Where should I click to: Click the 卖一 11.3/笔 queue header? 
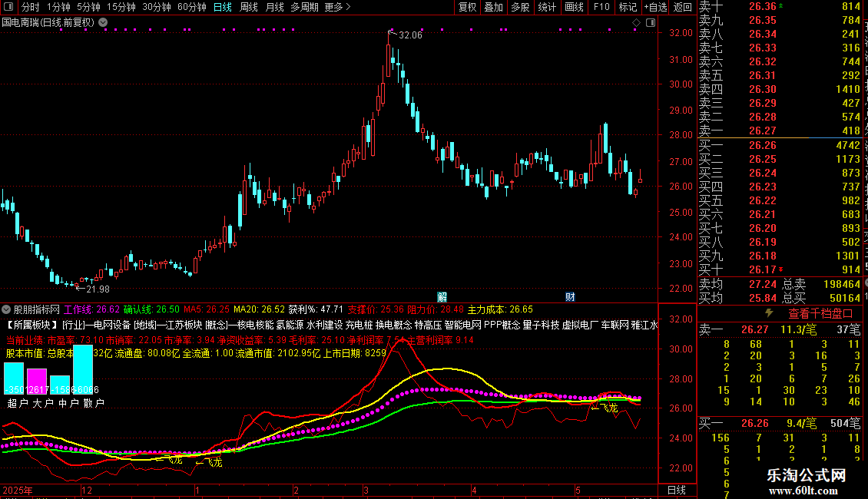(x=780, y=329)
